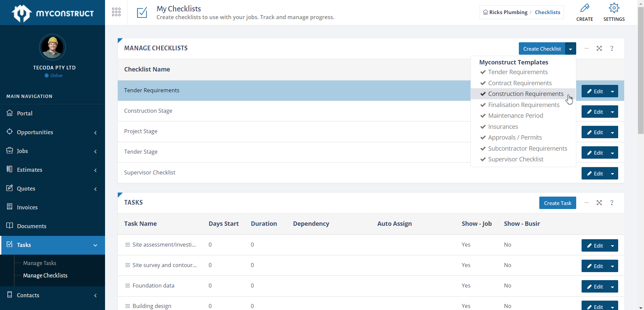Click the Portal home icon
The height and width of the screenshot is (310, 644).
click(10, 113)
